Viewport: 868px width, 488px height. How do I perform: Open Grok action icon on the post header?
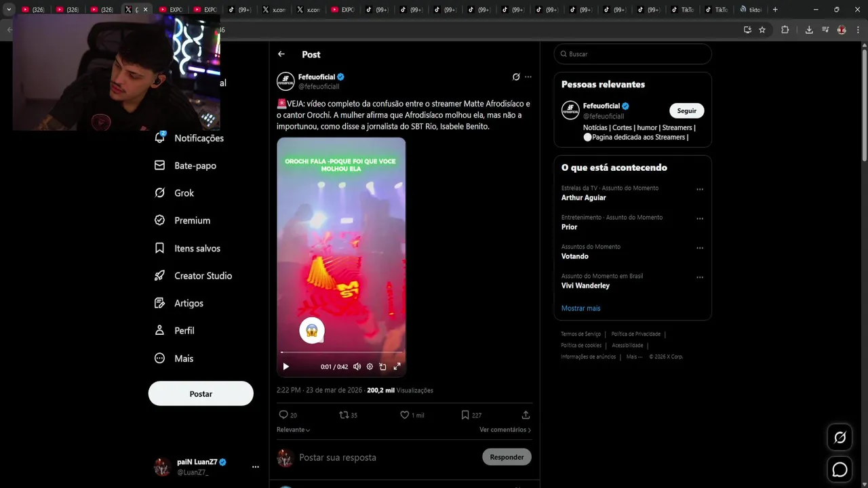pyautogui.click(x=516, y=77)
